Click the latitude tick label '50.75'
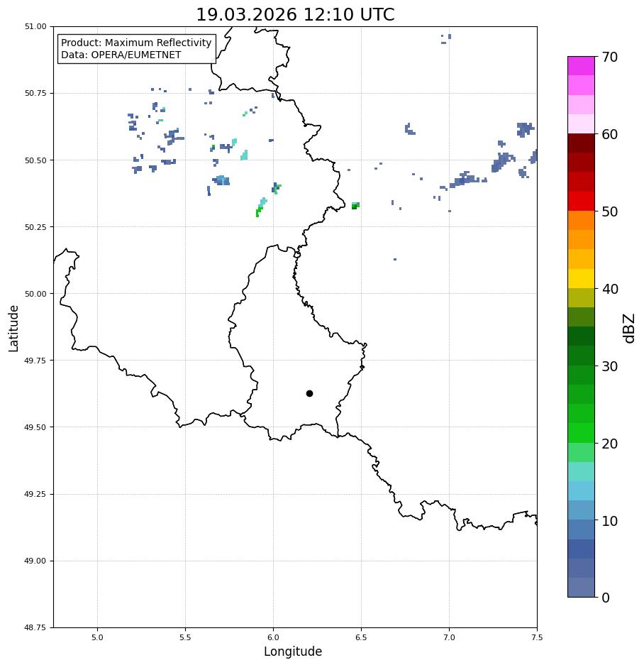The height and width of the screenshot is (665, 644). 35,93
